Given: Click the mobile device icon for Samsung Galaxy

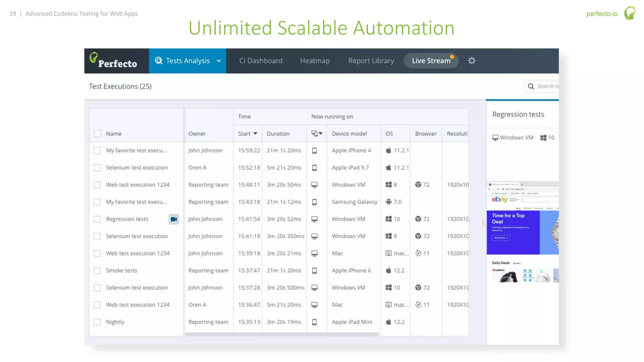Looking at the screenshot, I should coord(314,202).
